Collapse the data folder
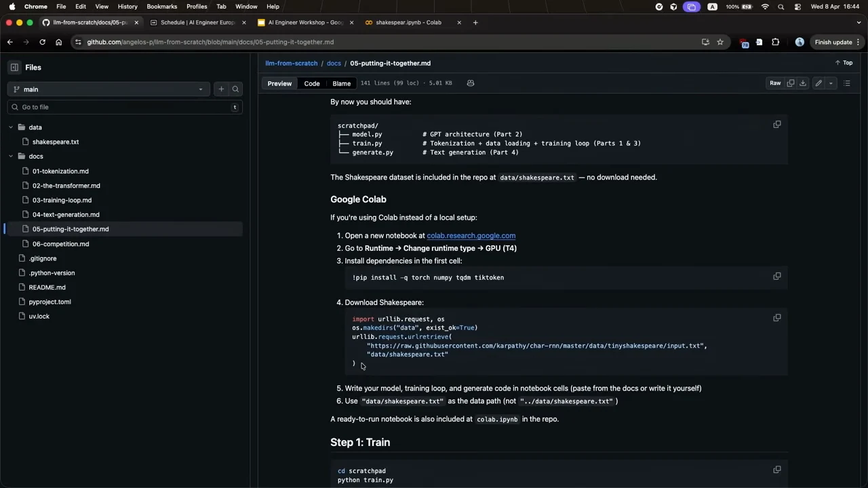 (x=11, y=127)
